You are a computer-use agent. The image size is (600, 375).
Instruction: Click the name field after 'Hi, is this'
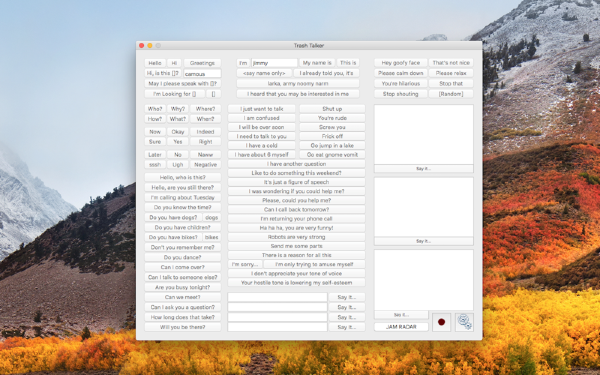202,73
